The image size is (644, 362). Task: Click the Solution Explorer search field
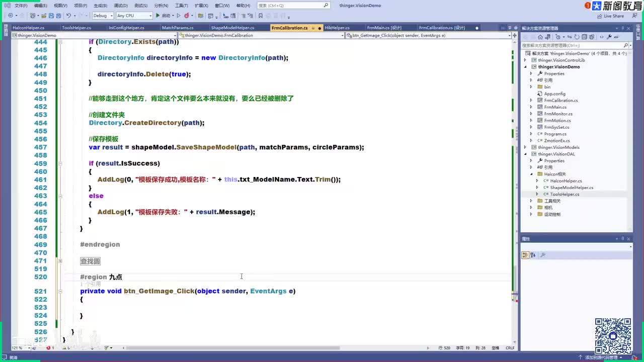tap(576, 45)
